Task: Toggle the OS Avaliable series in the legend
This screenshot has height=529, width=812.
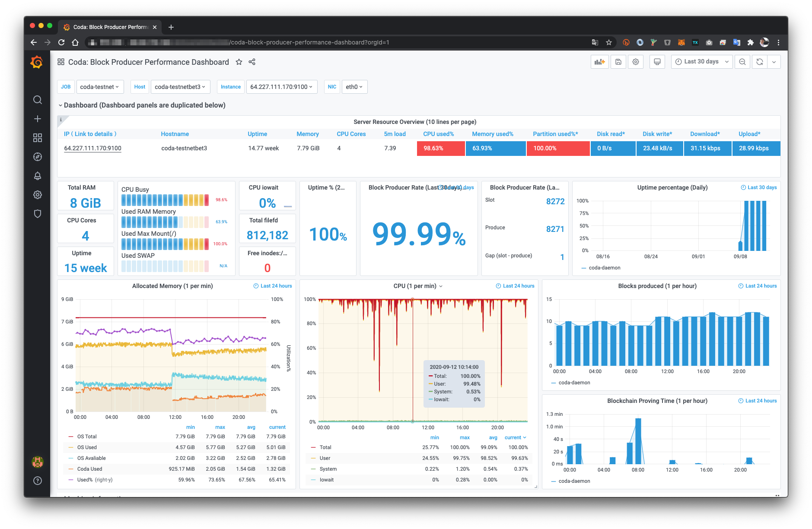Action: [91, 458]
